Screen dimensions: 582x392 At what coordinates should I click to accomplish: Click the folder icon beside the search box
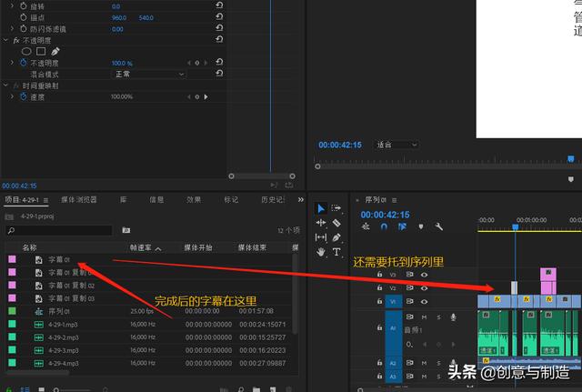[x=126, y=230]
